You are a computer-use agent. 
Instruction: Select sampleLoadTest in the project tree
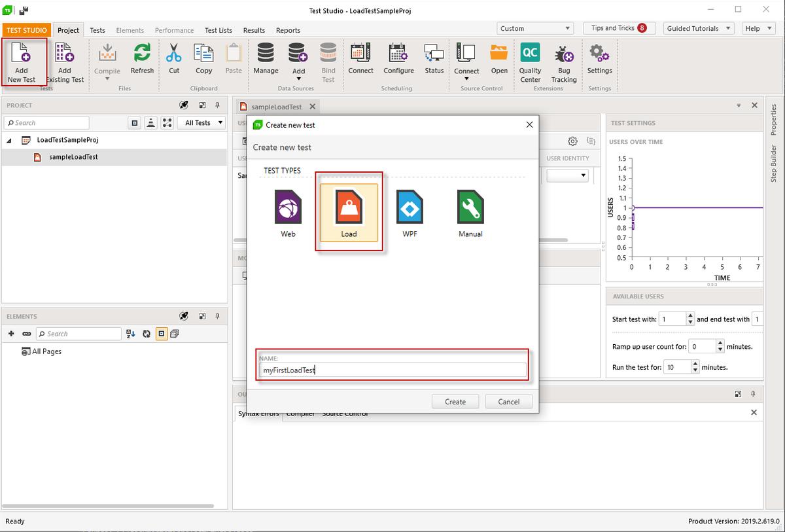[73, 157]
